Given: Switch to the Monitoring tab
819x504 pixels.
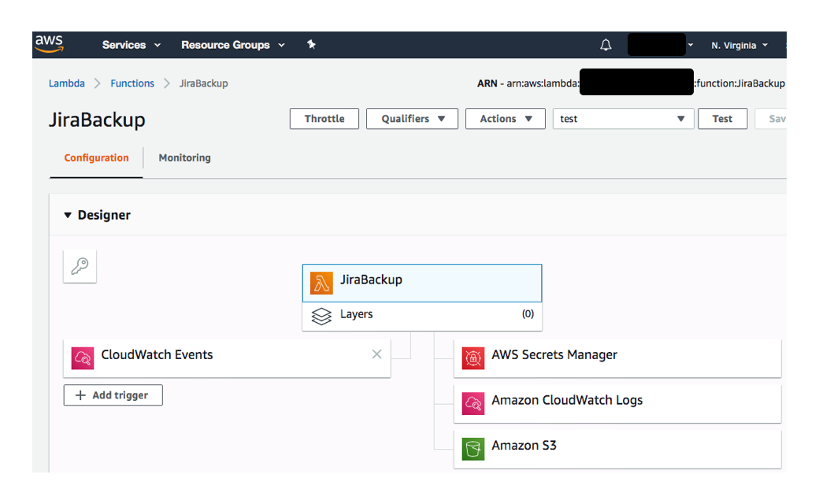Looking at the screenshot, I should coord(185,157).
